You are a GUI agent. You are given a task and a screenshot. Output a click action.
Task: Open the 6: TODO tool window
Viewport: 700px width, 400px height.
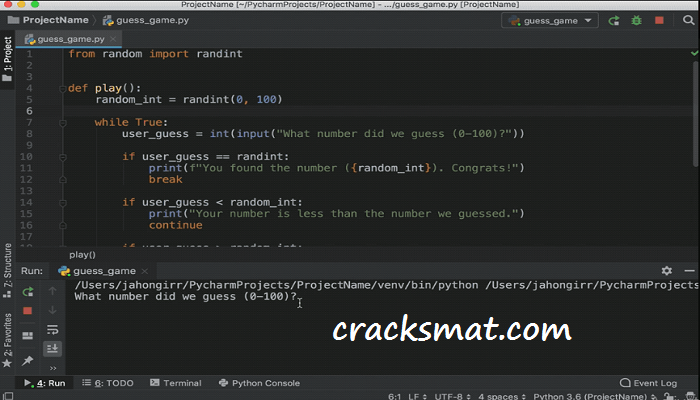coord(108,383)
